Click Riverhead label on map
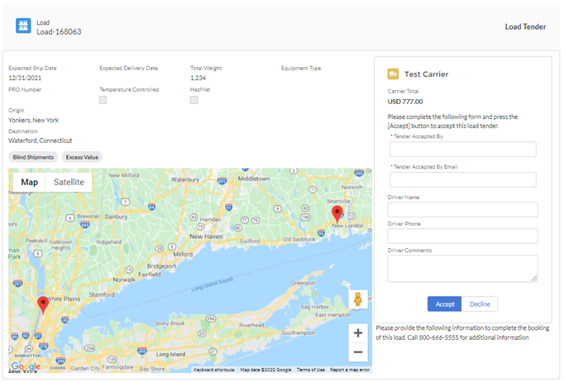Screen dimensions: 564x382 pos(252,325)
